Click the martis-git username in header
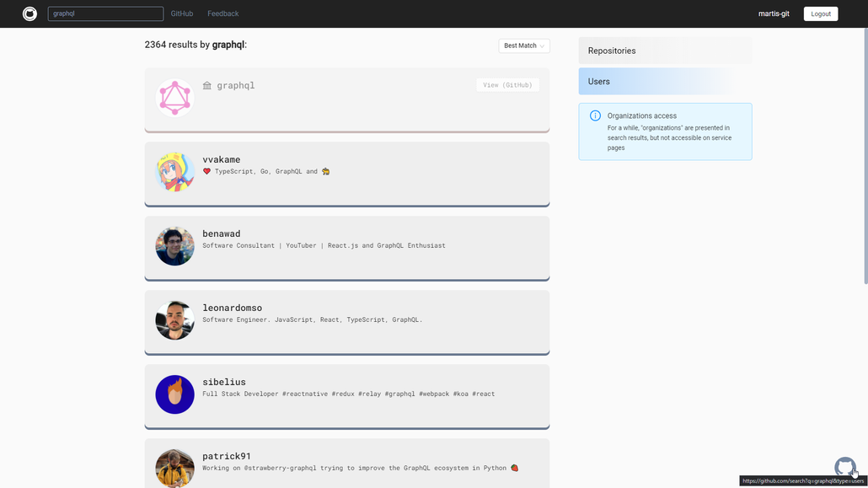Image resolution: width=868 pixels, height=488 pixels. 773,13
